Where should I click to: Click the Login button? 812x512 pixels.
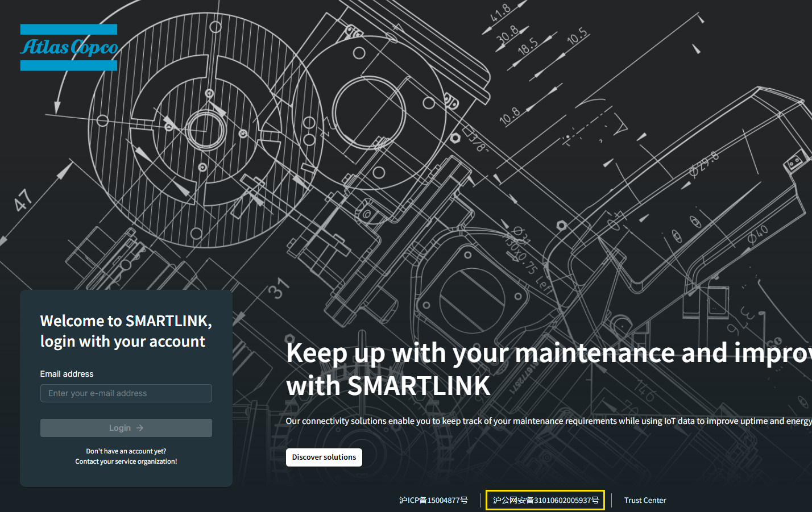(x=126, y=428)
